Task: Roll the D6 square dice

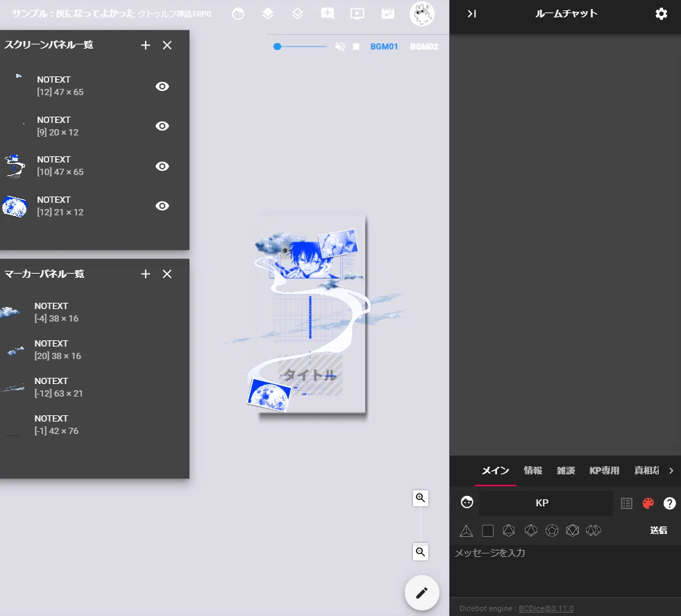Action: (x=488, y=531)
